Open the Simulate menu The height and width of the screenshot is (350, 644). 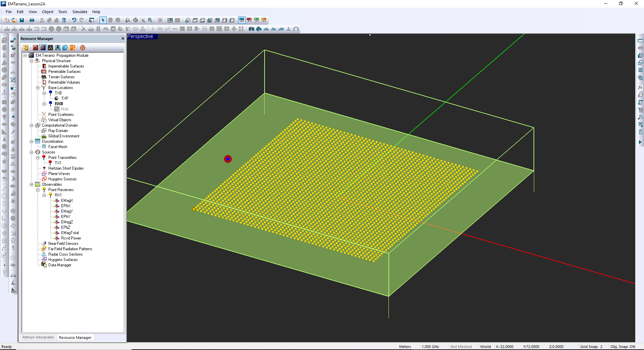[80, 12]
